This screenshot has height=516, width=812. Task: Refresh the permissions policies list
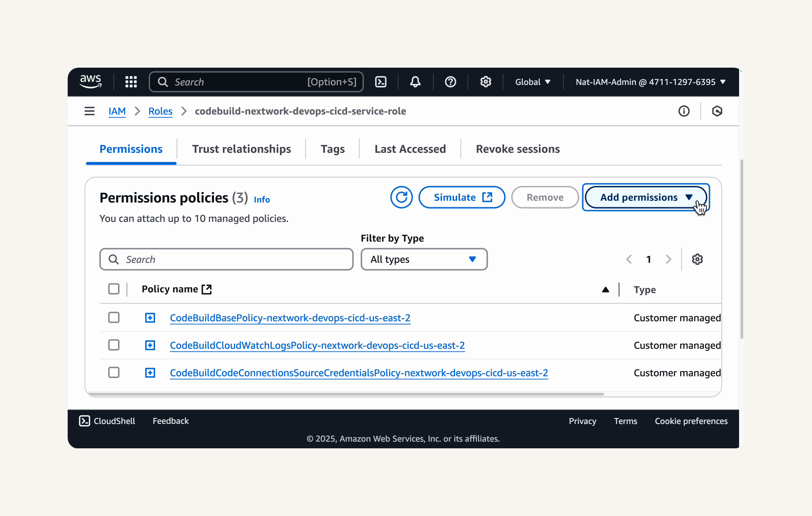coord(401,197)
